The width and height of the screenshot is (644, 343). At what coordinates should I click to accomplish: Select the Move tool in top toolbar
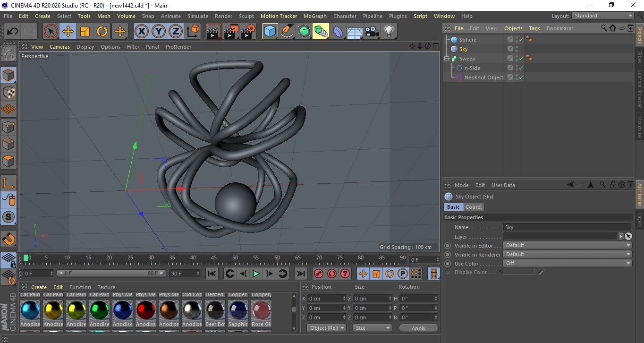point(68,32)
